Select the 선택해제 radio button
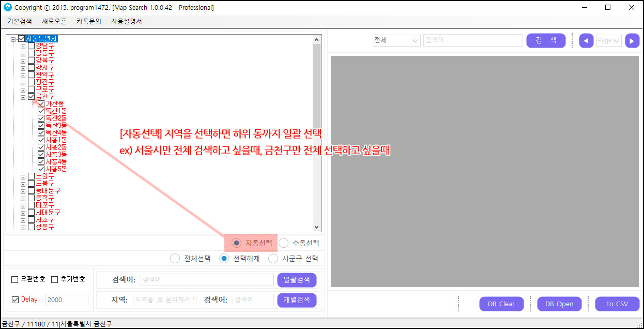This screenshot has width=644, height=329. tap(224, 259)
